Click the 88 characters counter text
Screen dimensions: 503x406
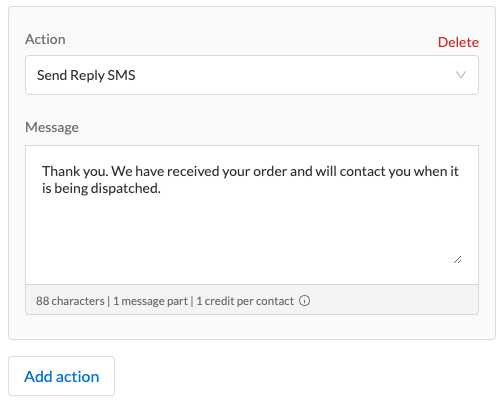pos(70,301)
